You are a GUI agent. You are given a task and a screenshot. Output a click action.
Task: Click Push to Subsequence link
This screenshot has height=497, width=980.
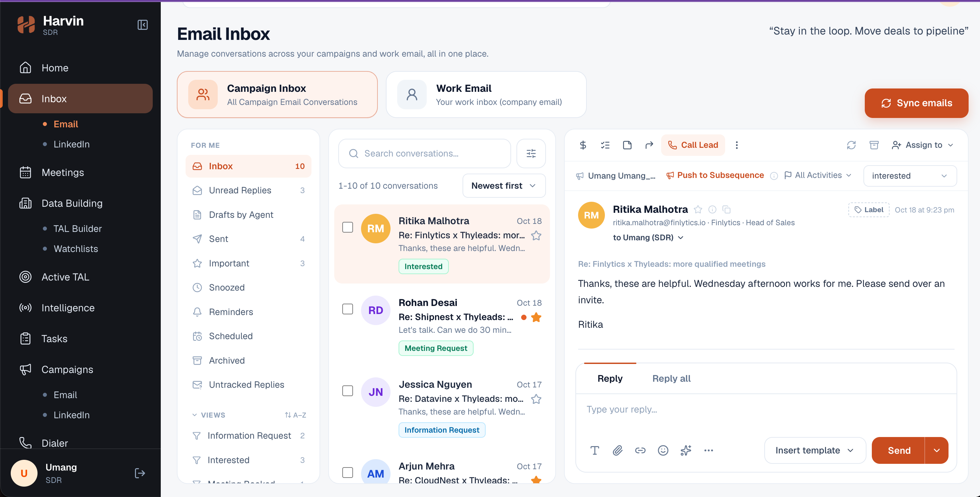[715, 175]
